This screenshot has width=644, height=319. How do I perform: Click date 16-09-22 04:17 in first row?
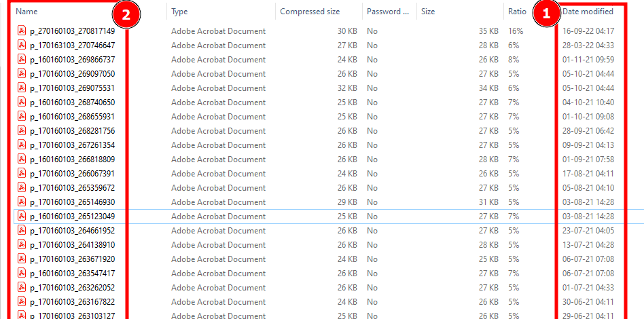(588, 31)
